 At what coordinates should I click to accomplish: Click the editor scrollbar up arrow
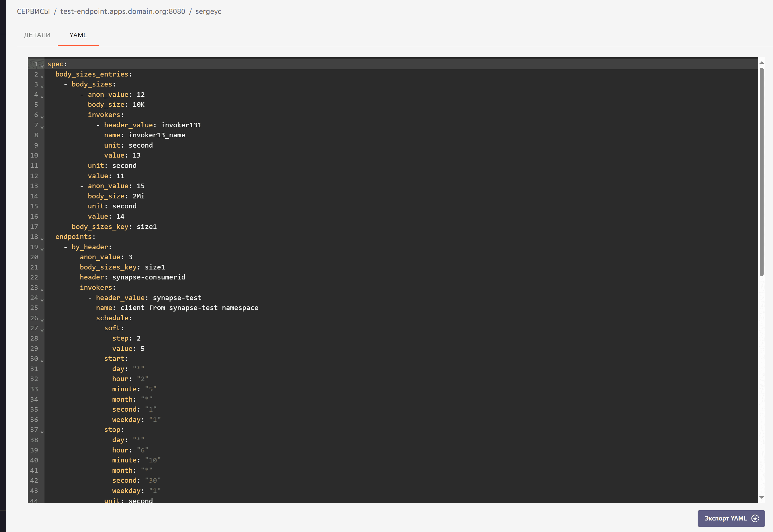pyautogui.click(x=761, y=63)
